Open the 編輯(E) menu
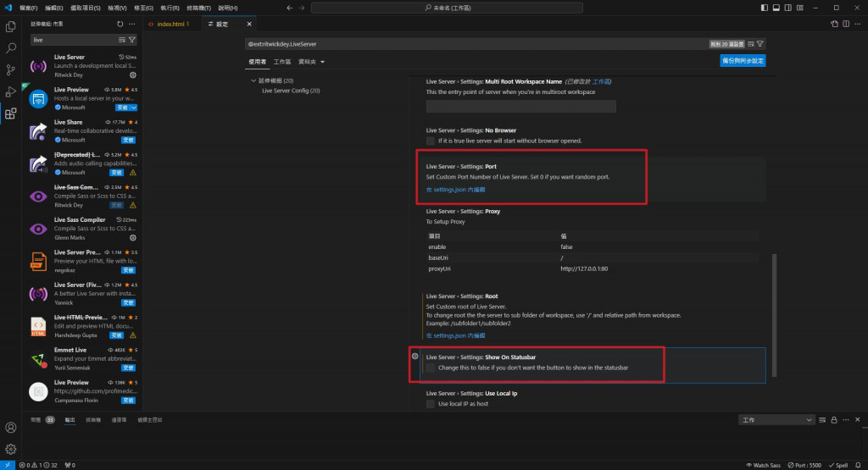 coord(53,8)
